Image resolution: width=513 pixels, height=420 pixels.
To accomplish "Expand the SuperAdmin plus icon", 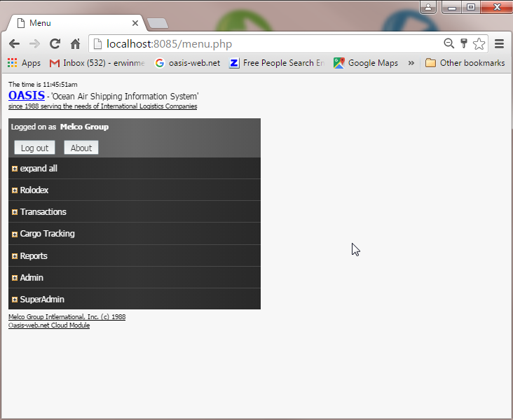I will [15, 300].
